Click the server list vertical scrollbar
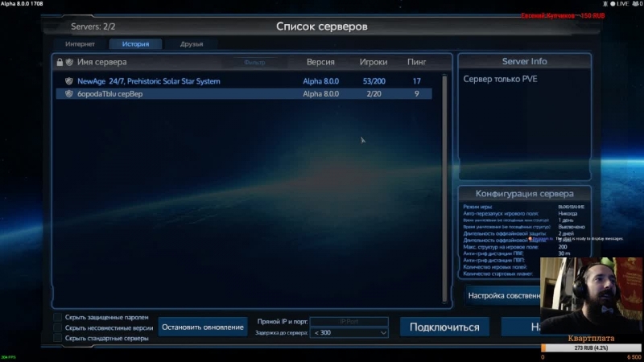The height and width of the screenshot is (362, 644). point(444,189)
